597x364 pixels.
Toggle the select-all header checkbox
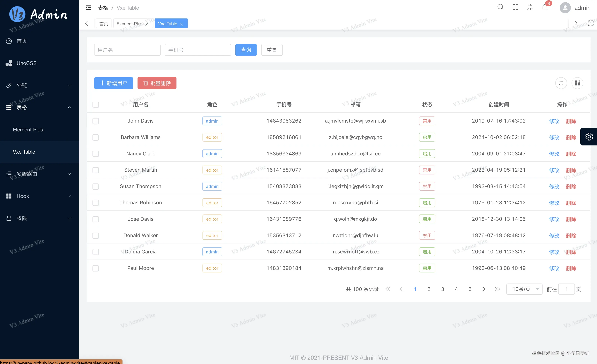(96, 105)
